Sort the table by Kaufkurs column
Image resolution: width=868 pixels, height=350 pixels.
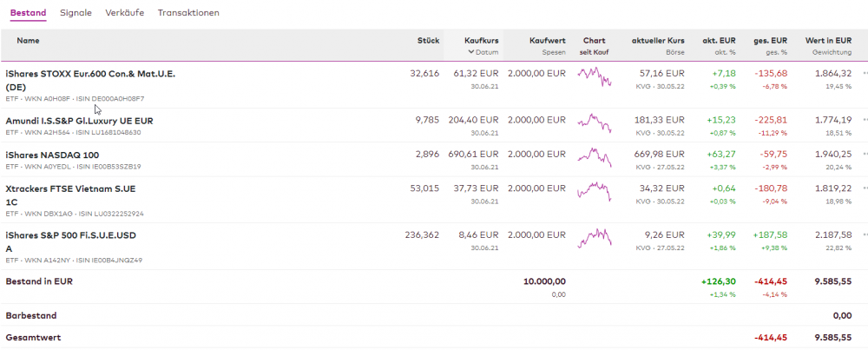pyautogui.click(x=481, y=41)
